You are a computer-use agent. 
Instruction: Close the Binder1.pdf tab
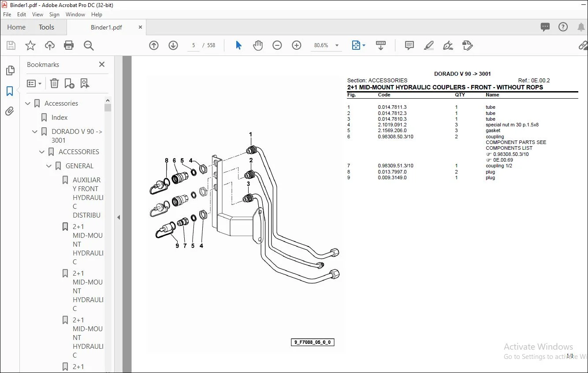tap(141, 27)
